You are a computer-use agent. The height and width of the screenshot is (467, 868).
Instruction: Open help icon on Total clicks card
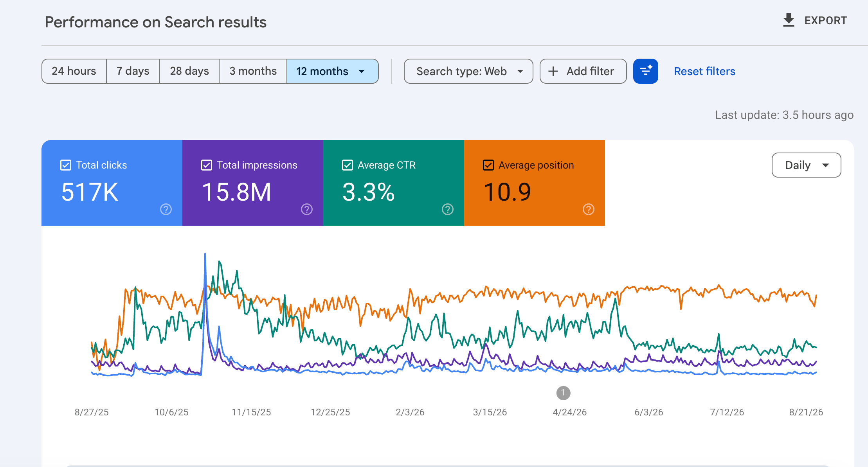(166, 209)
